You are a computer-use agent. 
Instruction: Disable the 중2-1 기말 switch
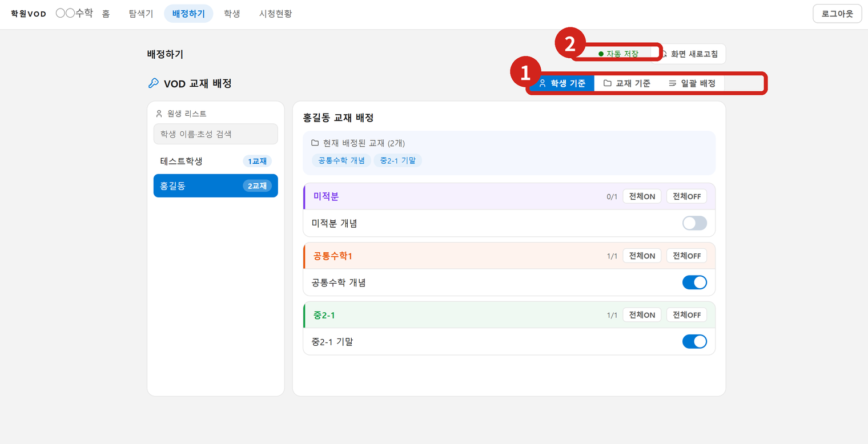pos(694,341)
